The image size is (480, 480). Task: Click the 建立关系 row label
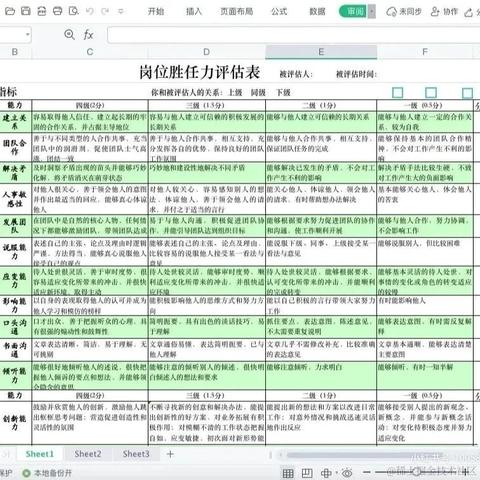15,122
